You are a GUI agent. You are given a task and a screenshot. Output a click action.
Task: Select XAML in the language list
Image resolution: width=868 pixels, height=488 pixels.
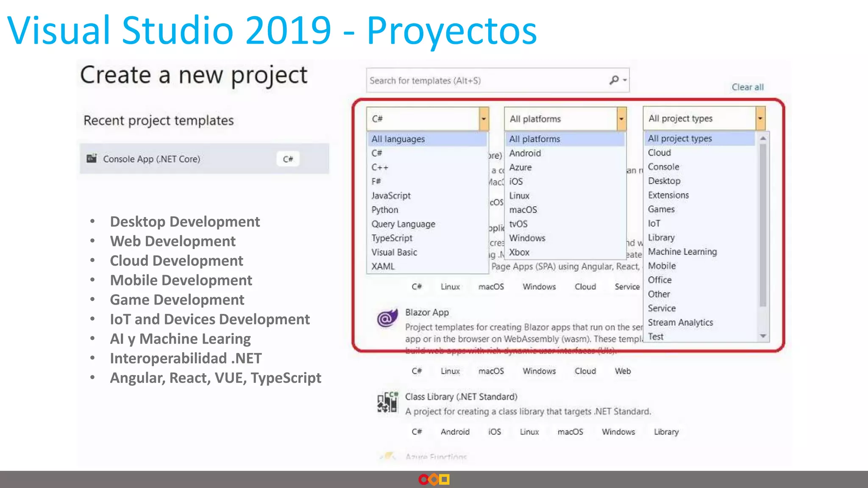[427, 266]
